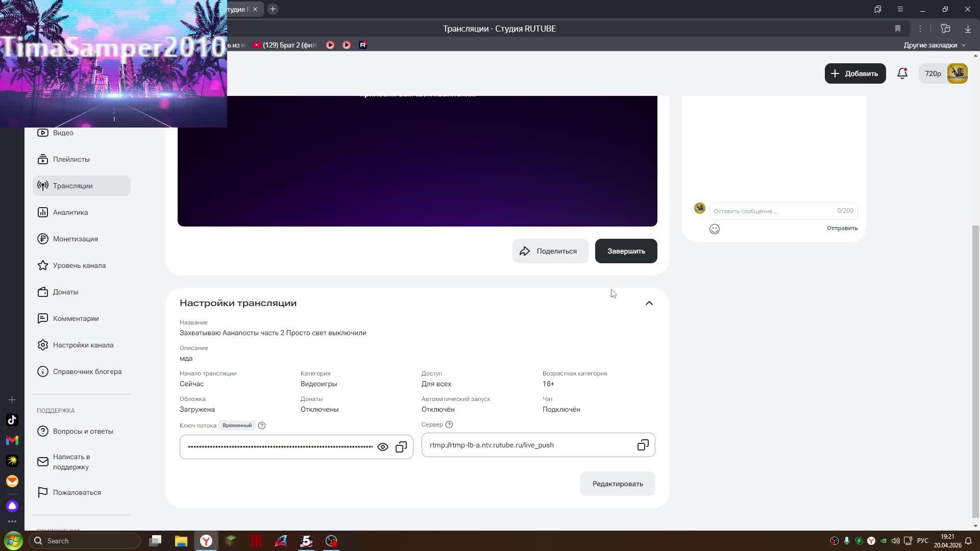Select Настройки канала in sidebar

(83, 345)
